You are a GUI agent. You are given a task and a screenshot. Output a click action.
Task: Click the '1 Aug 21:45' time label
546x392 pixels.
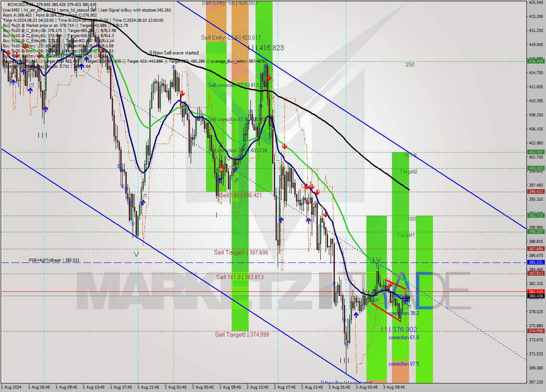pyautogui.click(x=148, y=387)
